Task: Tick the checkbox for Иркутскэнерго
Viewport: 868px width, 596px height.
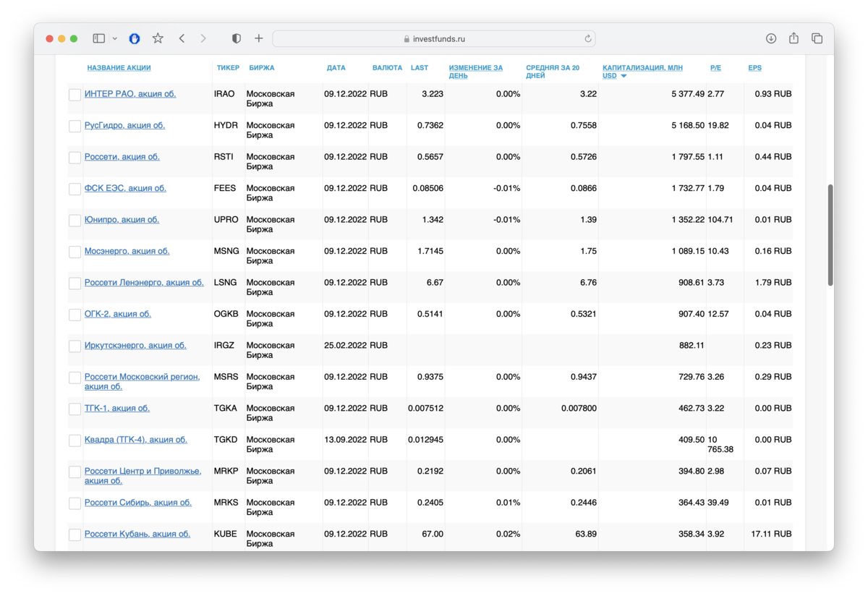Action: (75, 346)
